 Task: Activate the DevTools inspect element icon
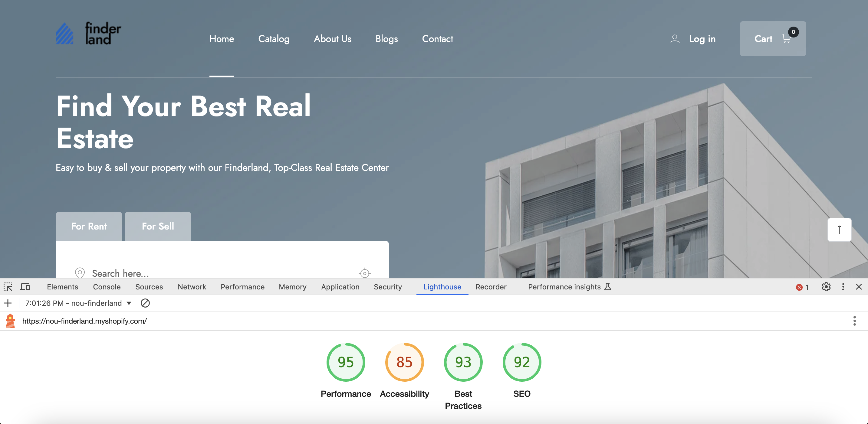tap(8, 287)
